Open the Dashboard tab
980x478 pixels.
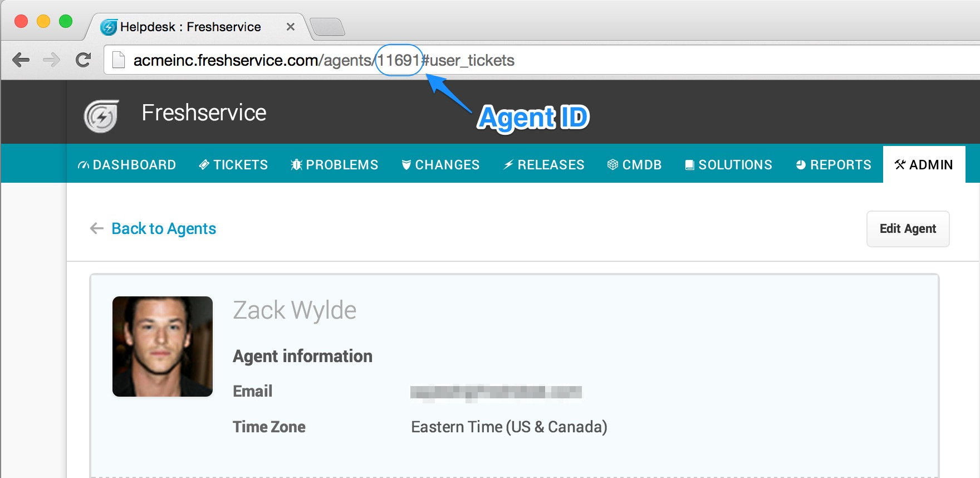[x=126, y=165]
